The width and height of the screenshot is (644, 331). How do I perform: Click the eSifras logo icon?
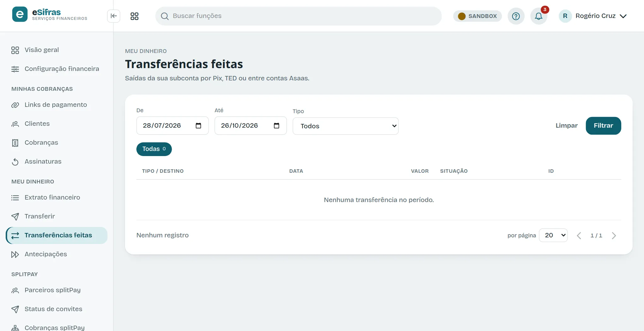(x=20, y=15)
